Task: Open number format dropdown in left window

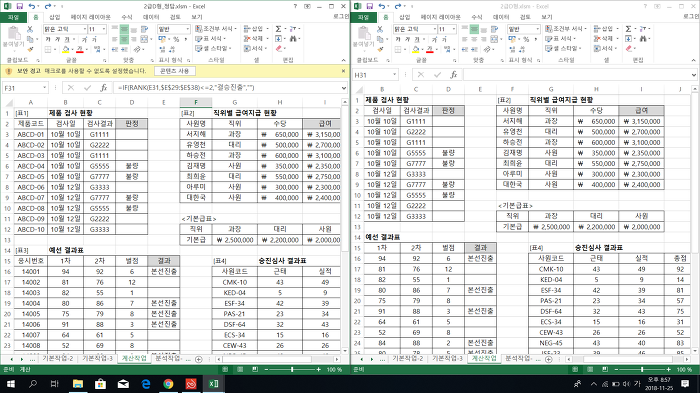Action: pyautogui.click(x=188, y=29)
